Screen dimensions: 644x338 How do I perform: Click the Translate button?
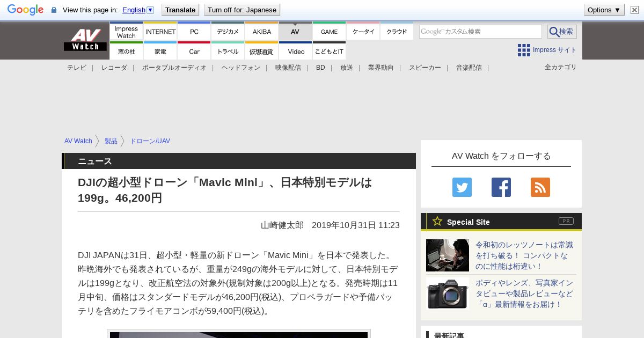[180, 10]
